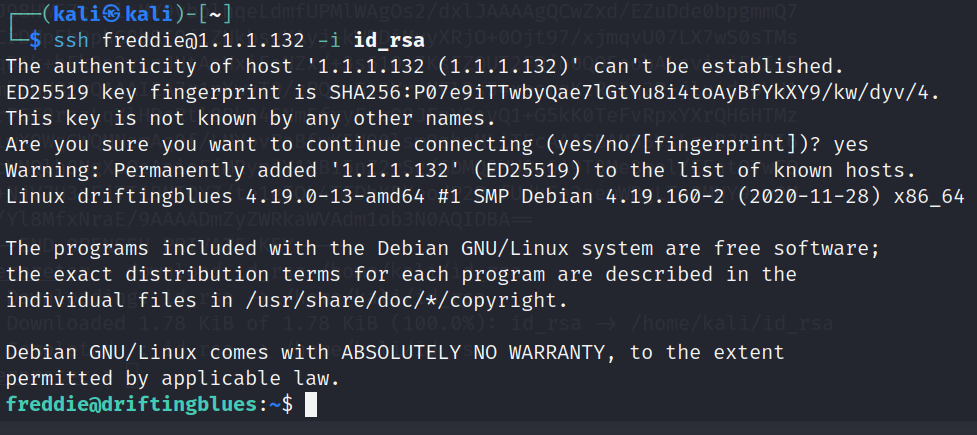Click the freddie@1.1.1.132 login target
The image size is (977, 435).
coord(203,41)
